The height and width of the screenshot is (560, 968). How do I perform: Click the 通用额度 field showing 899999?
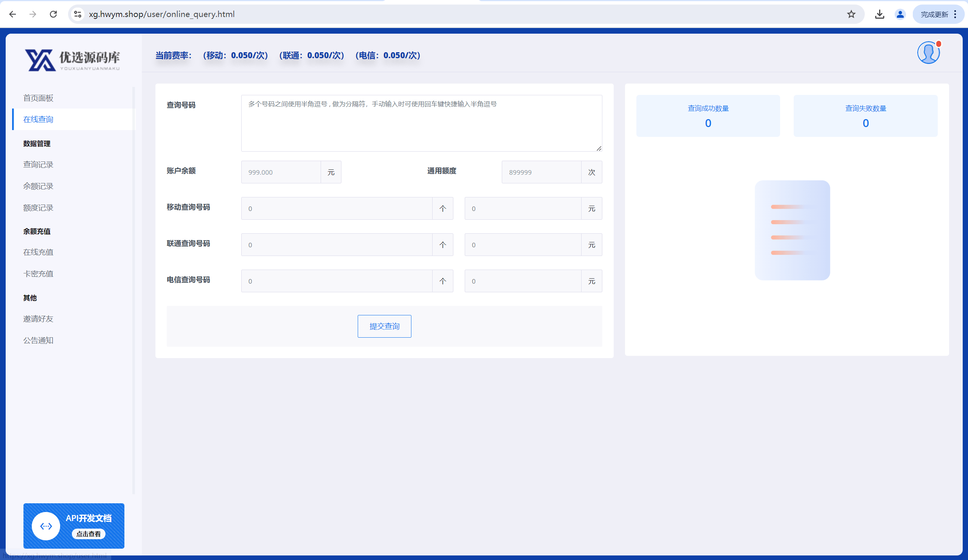(541, 172)
